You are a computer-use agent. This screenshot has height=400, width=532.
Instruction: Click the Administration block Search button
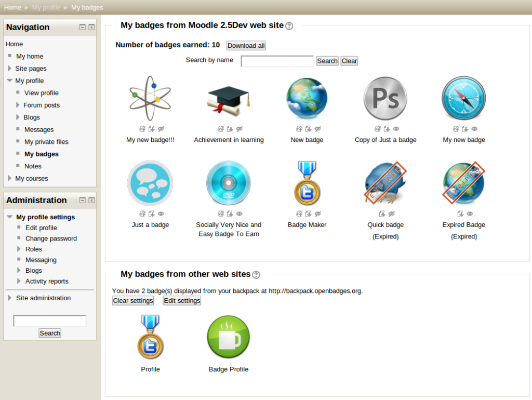click(x=50, y=333)
